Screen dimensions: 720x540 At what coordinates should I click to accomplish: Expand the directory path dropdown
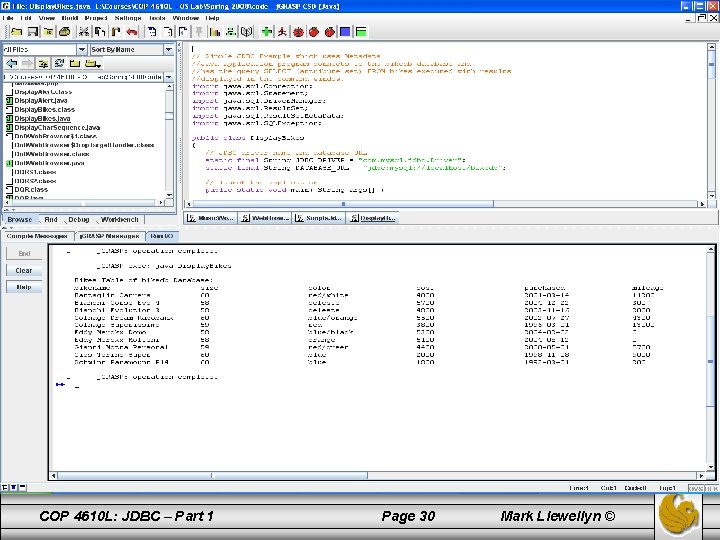tap(167, 76)
